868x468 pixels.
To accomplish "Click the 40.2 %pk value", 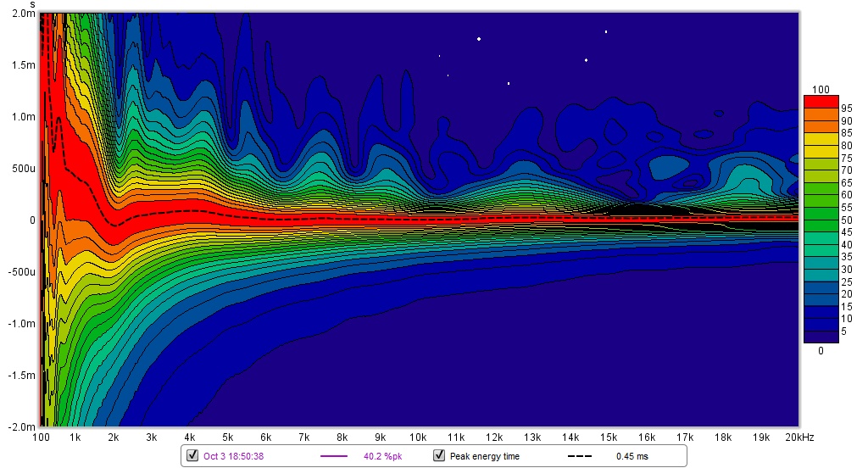I will pos(382,456).
